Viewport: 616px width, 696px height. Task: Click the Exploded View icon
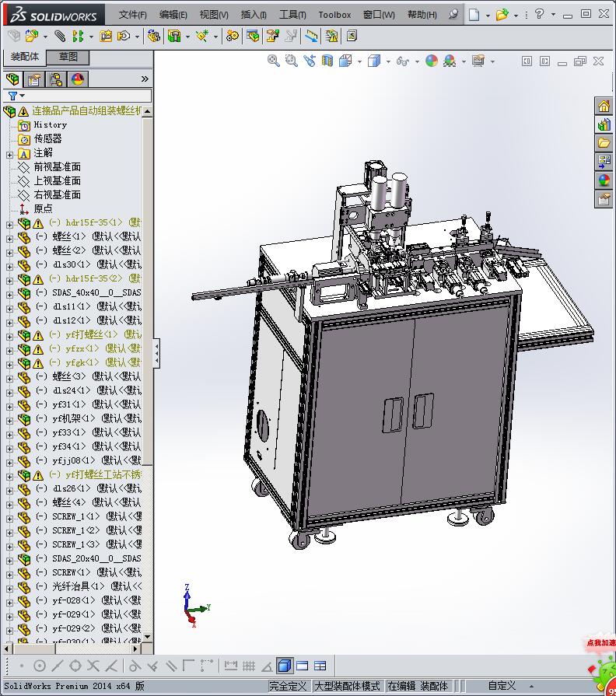point(272,36)
